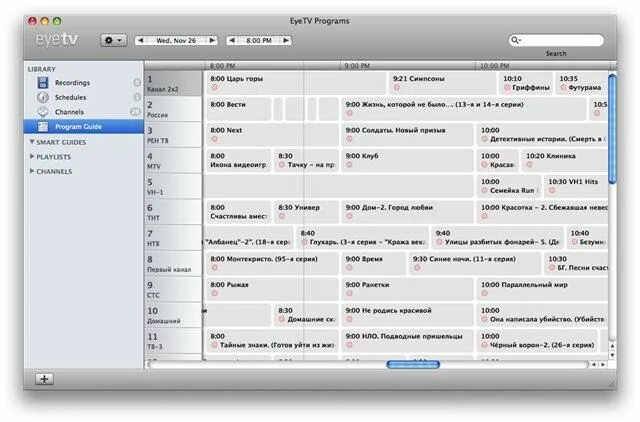Toggle record for 10:35 Футурама
Image resolution: width=640 pixels, height=422 pixels.
pyautogui.click(x=563, y=88)
